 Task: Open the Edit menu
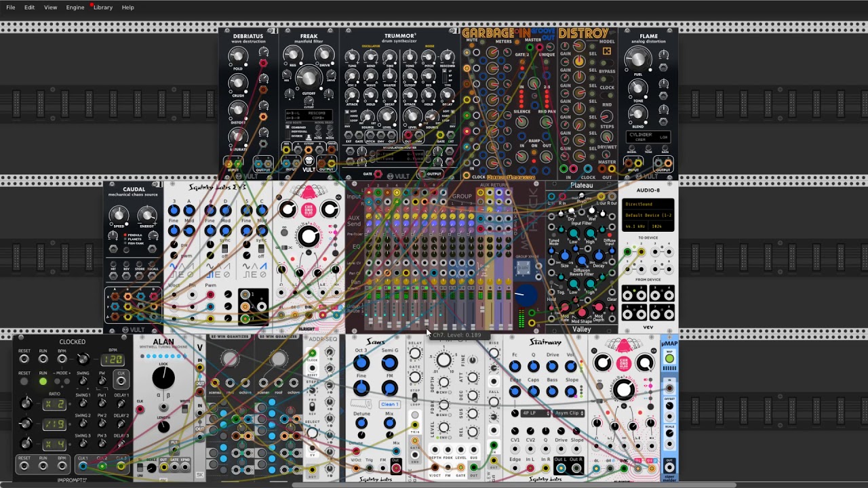(x=29, y=7)
